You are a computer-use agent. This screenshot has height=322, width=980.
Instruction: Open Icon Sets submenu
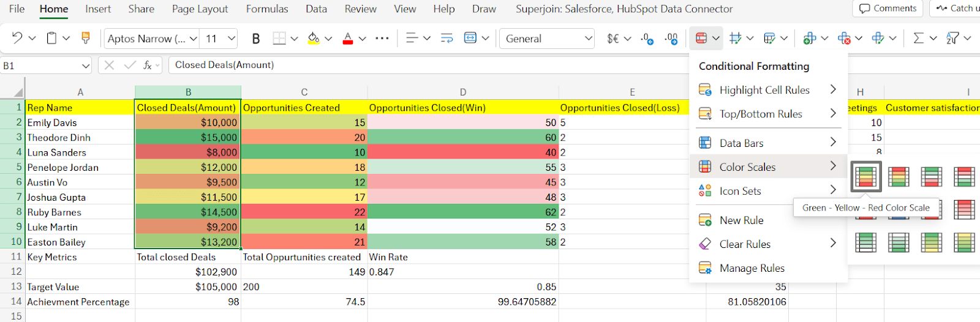tap(768, 191)
